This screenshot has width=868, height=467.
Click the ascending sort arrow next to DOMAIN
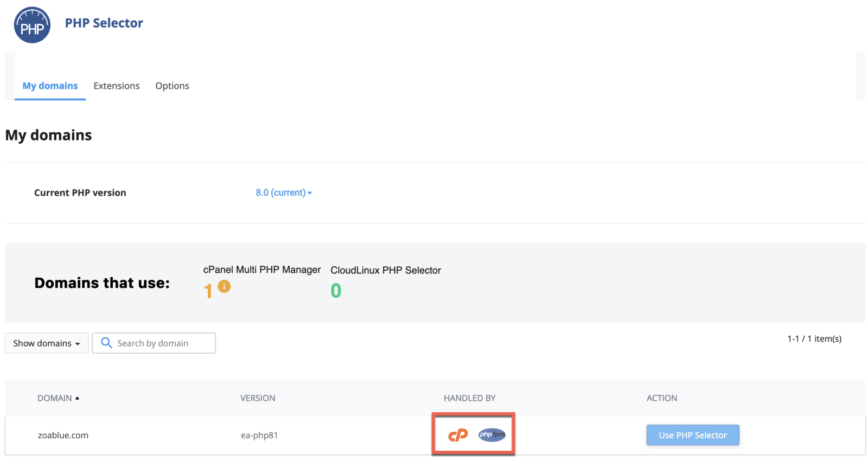pos(77,398)
